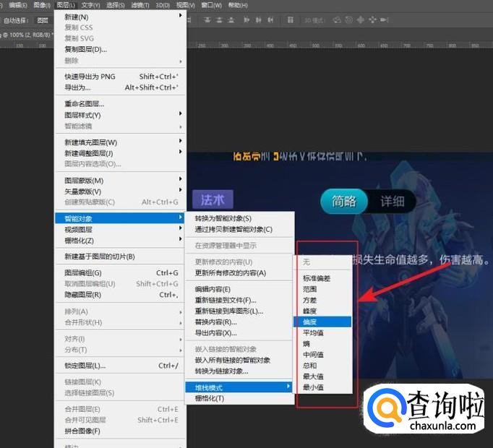This screenshot has height=448, width=493.
Task: Choose 通过拷贝新建智能对象(C)
Action: 239,229
